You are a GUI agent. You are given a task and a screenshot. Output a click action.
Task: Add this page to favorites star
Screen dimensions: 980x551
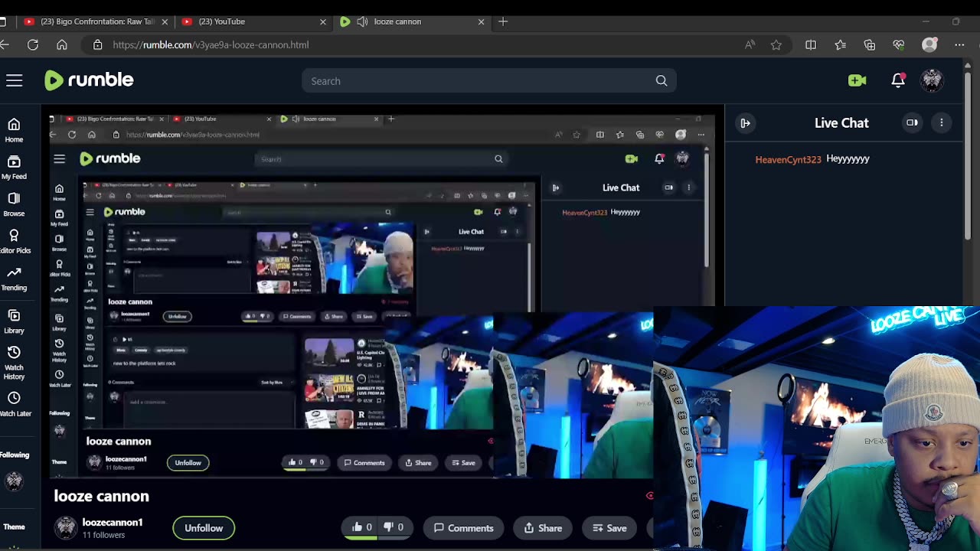[x=776, y=45]
